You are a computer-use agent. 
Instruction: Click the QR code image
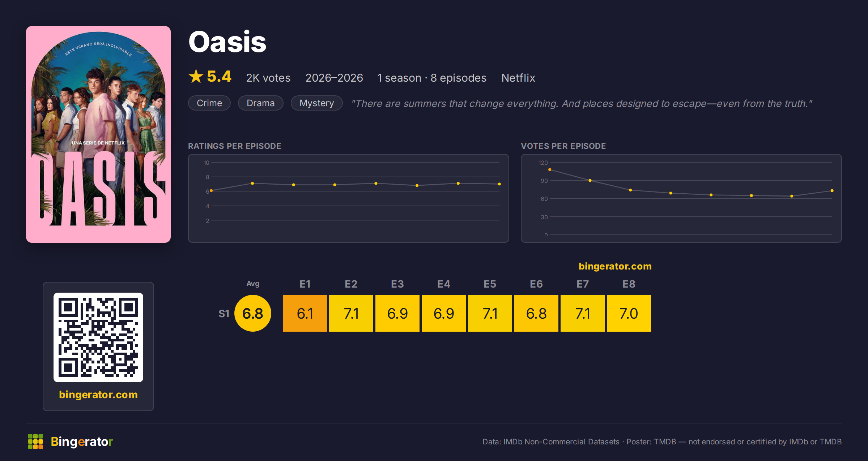point(98,337)
